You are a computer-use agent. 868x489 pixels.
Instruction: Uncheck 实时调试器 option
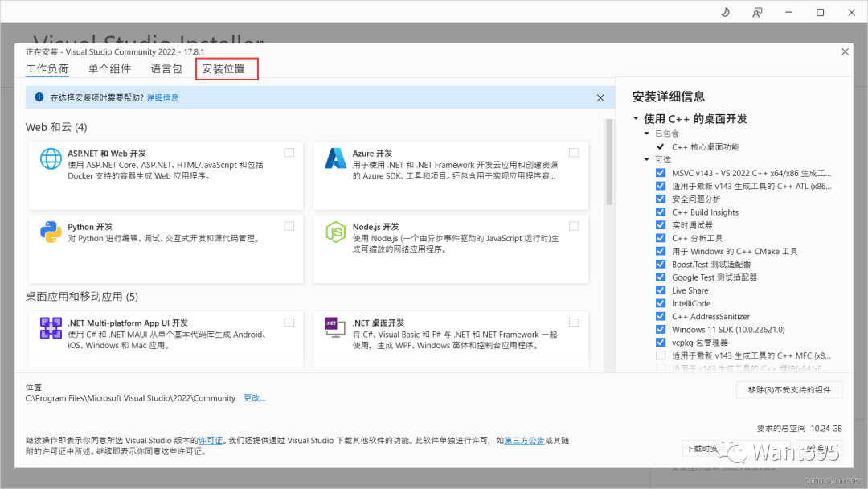pyautogui.click(x=661, y=225)
